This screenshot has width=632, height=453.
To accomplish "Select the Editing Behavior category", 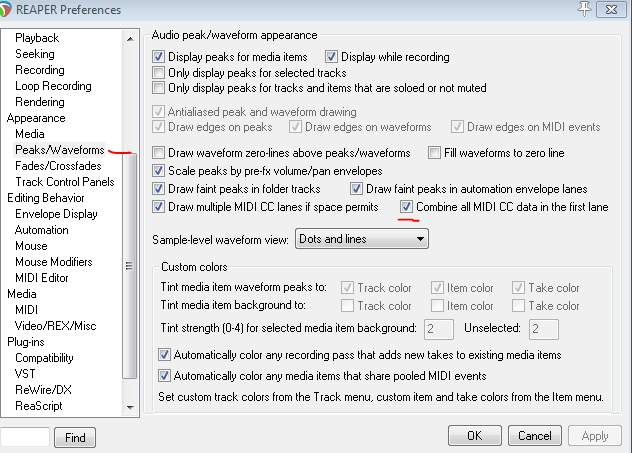I will (46, 198).
